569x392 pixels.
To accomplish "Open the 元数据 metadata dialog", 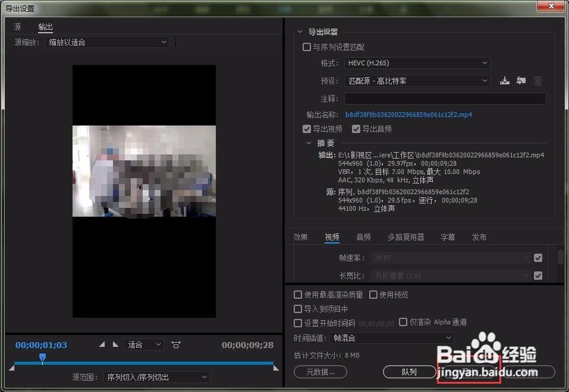I will [320, 372].
